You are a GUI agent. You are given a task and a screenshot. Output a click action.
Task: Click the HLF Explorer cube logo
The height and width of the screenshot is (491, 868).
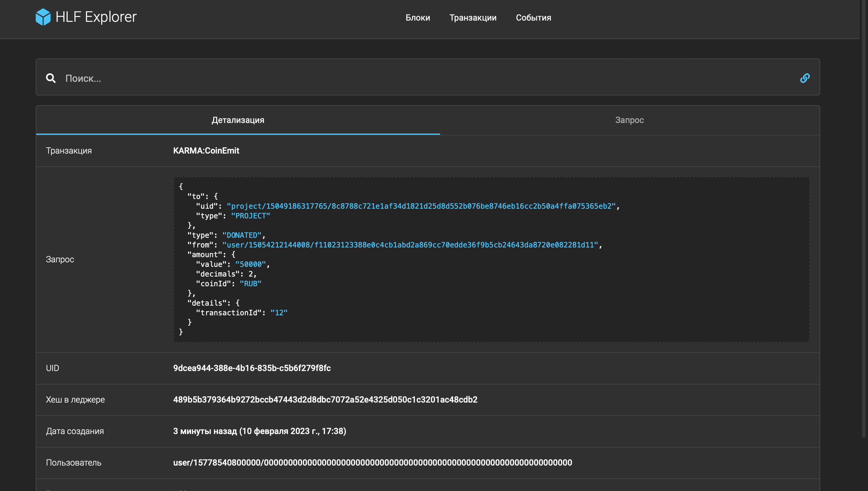[43, 17]
